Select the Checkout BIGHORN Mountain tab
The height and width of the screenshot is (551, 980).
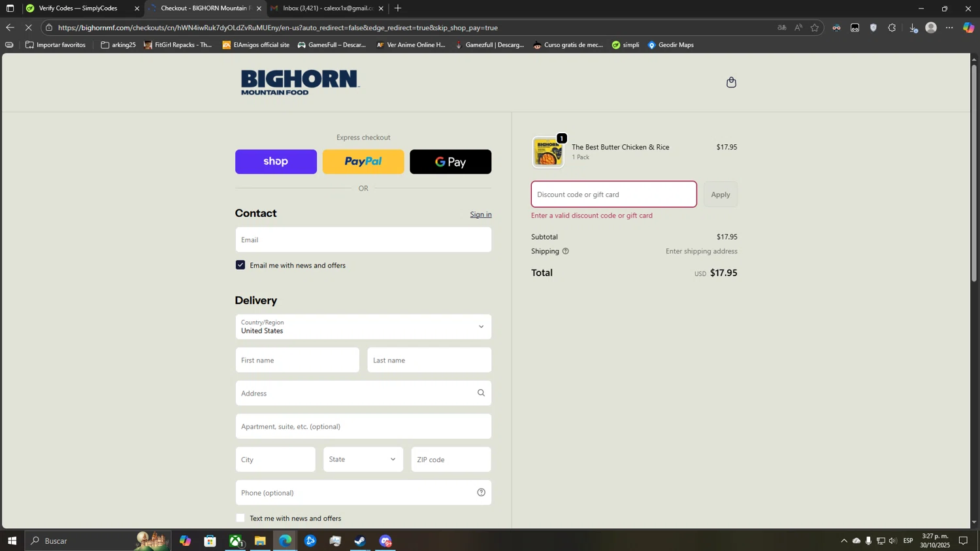coord(204,8)
